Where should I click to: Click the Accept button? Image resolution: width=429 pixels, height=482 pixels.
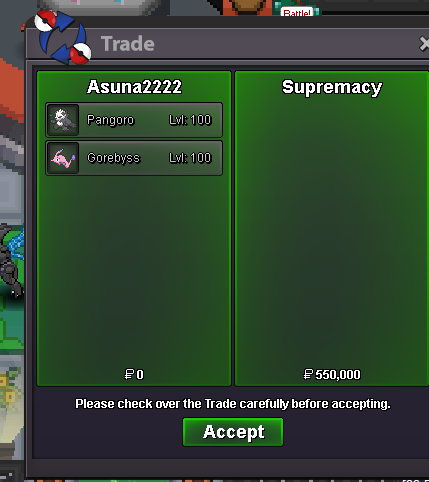pyautogui.click(x=233, y=432)
